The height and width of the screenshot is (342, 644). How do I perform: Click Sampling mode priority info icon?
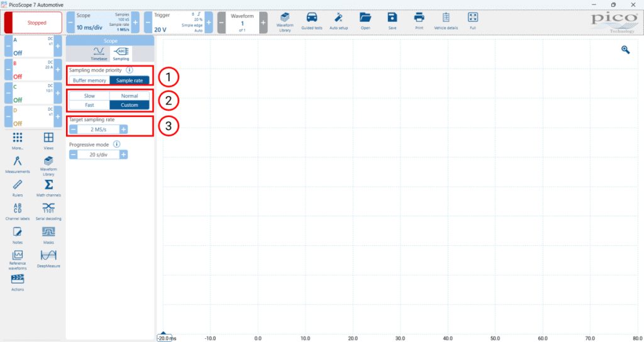129,70
